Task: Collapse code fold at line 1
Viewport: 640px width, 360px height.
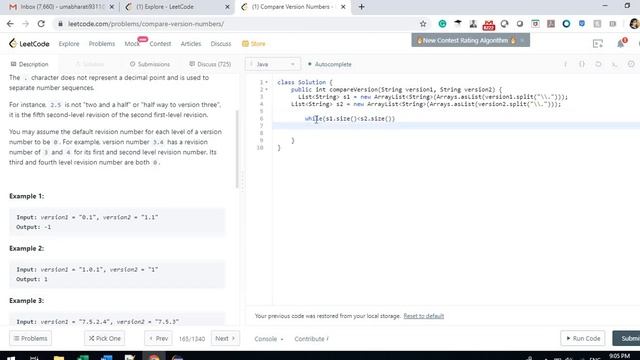Action: (x=267, y=82)
